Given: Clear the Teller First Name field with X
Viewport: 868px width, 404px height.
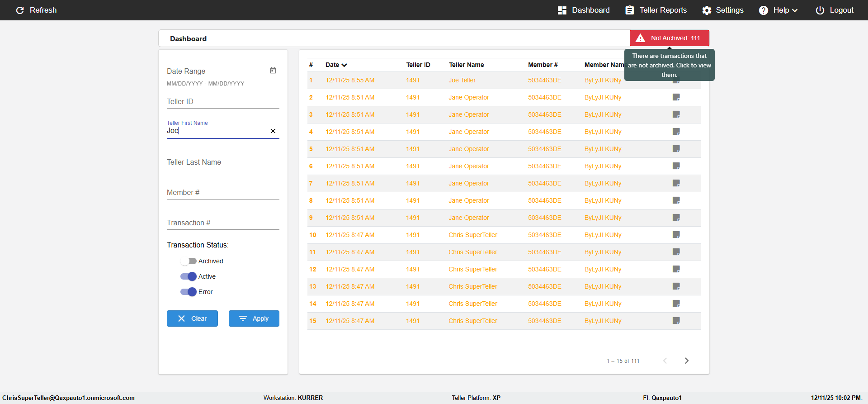Looking at the screenshot, I should pos(273,131).
